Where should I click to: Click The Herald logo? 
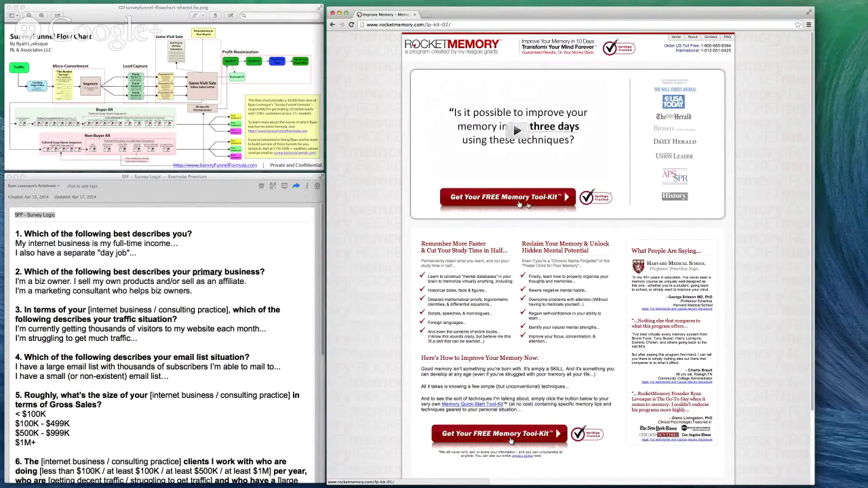coord(673,117)
